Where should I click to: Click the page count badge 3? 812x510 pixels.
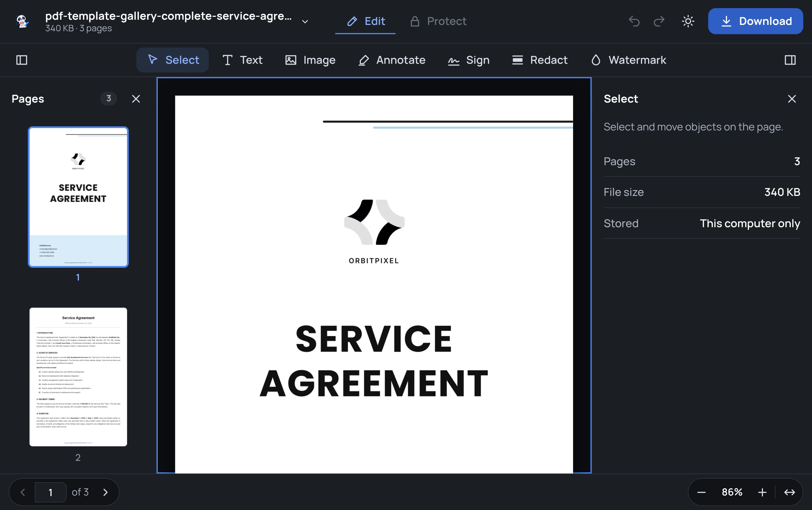pyautogui.click(x=108, y=98)
